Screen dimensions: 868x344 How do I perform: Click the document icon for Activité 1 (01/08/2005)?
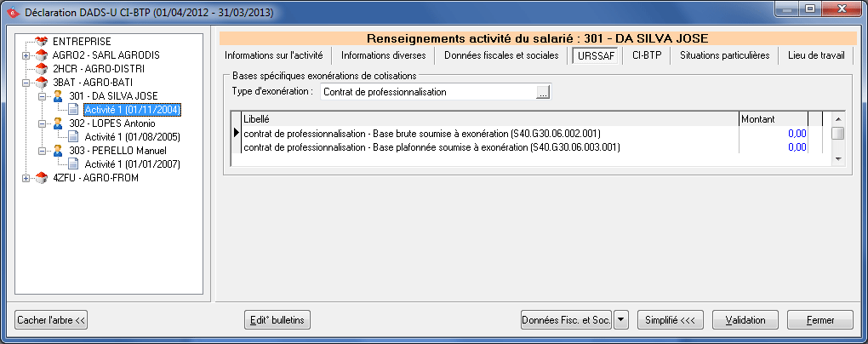73,137
